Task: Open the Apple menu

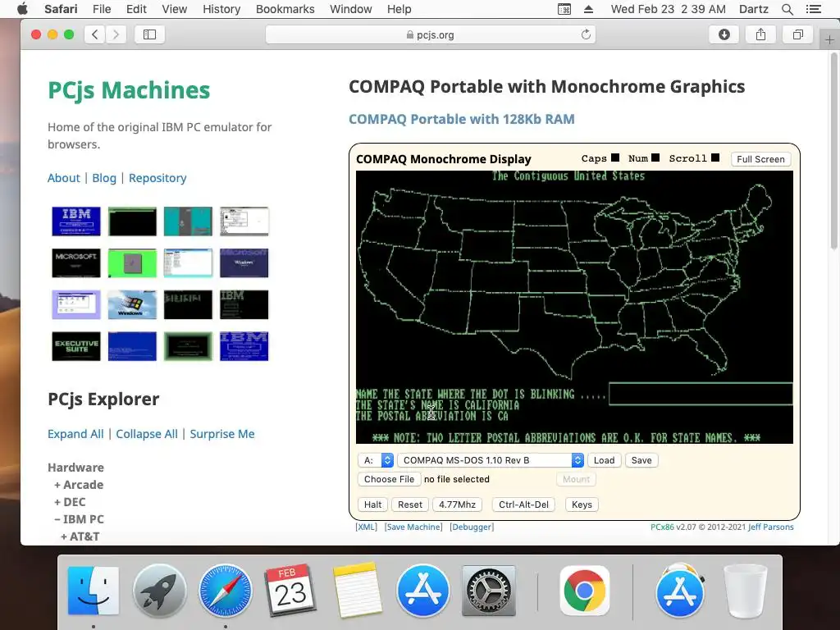Action: [22, 9]
